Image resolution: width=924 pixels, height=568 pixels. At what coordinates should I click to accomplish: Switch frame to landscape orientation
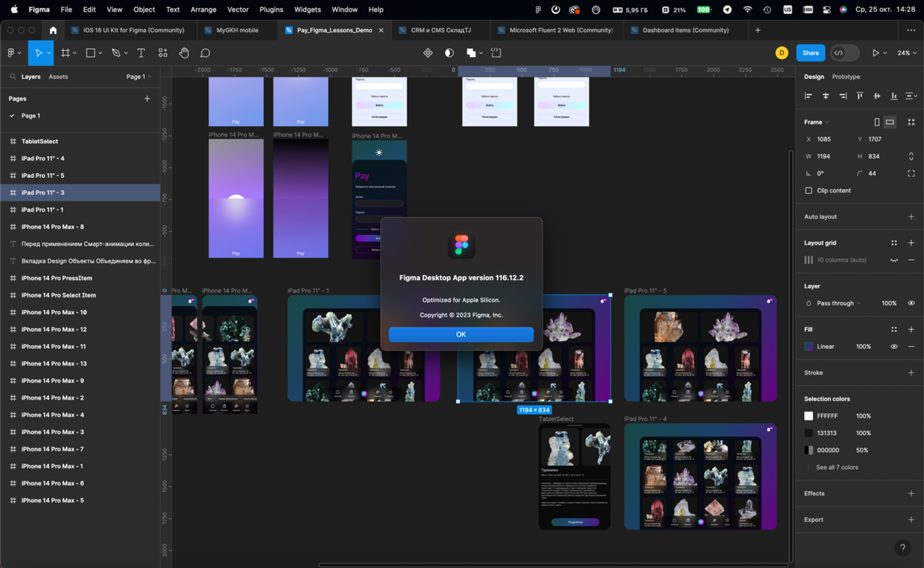[x=890, y=122]
